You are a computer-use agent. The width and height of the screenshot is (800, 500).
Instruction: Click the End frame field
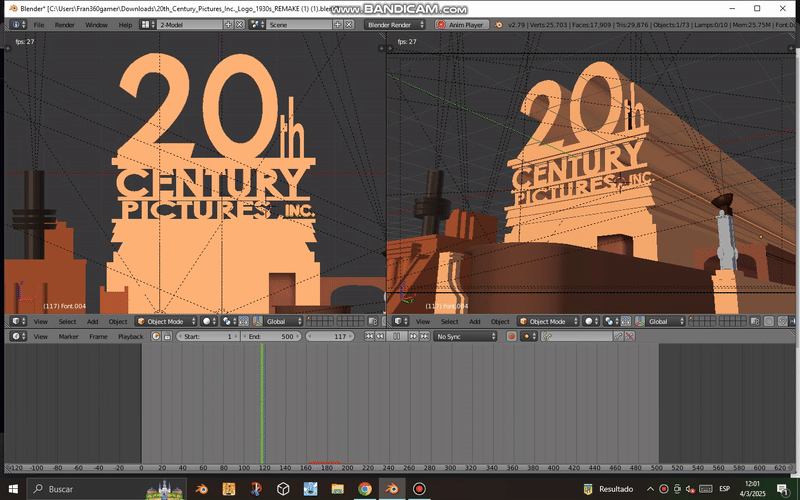(271, 336)
